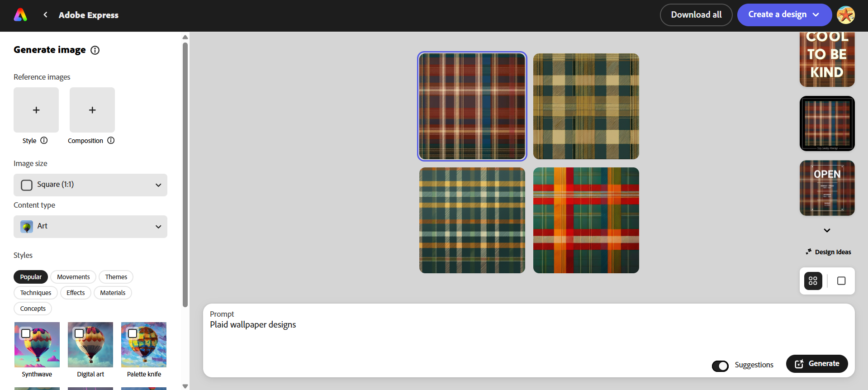868x390 pixels.
Task: Click the left panel scrollbar down arrow
Action: 185,386
